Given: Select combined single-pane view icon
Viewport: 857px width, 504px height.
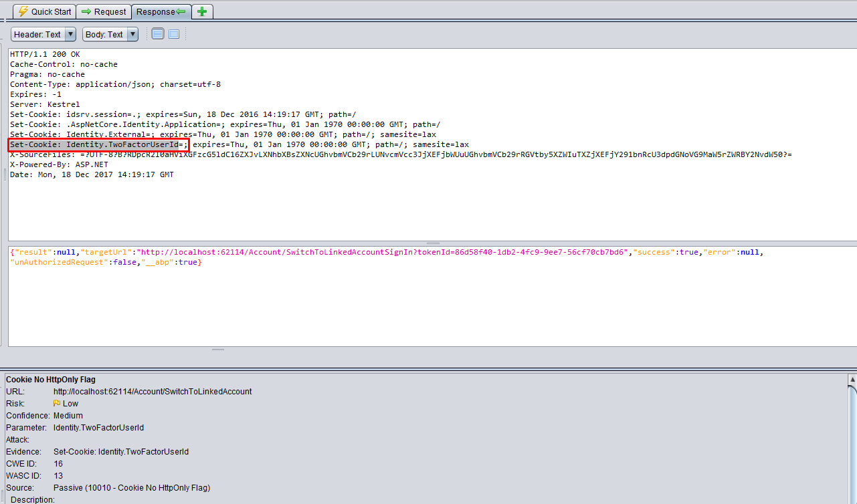Looking at the screenshot, I should [174, 34].
